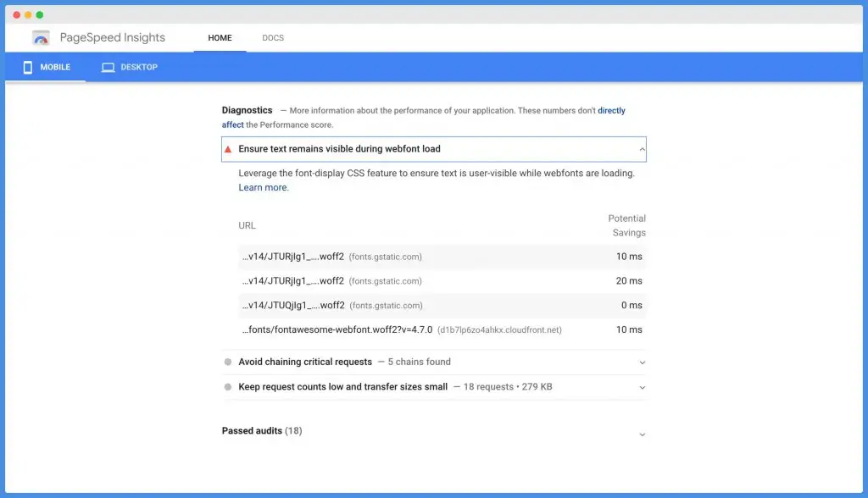868x498 pixels.
Task: Click the PageSpeed Insights logo icon
Action: [x=41, y=38]
